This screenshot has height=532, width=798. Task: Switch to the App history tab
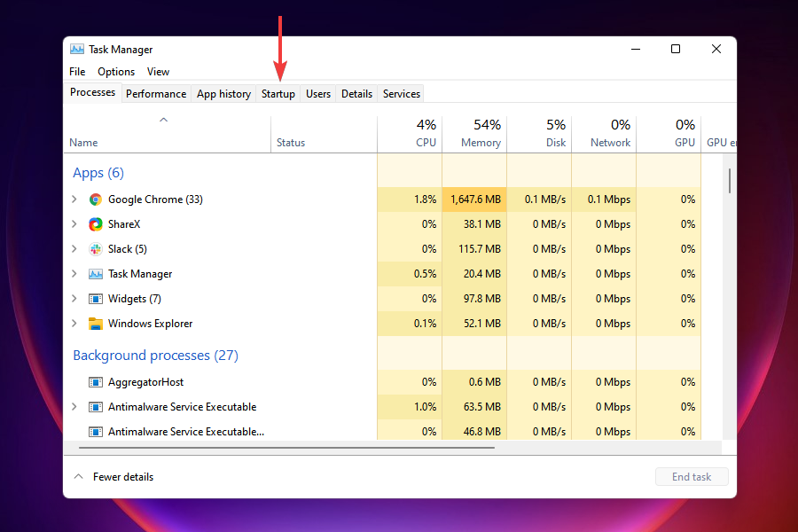pos(223,94)
